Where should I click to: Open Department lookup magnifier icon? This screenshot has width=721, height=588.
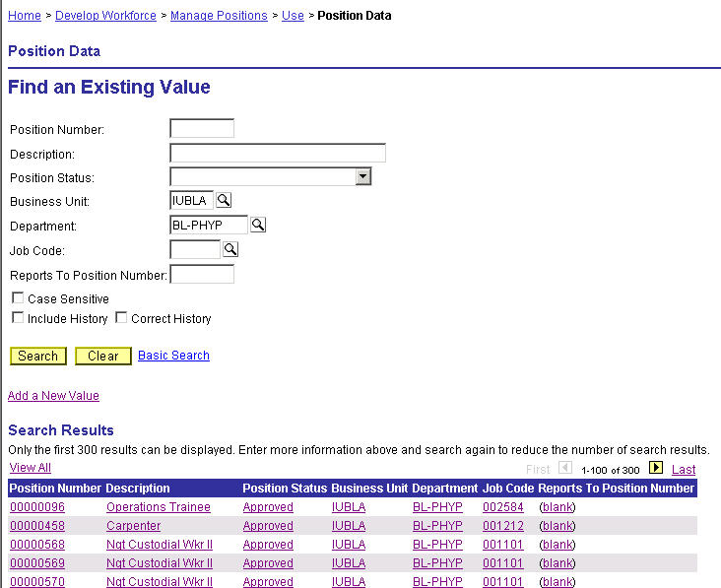click(258, 225)
